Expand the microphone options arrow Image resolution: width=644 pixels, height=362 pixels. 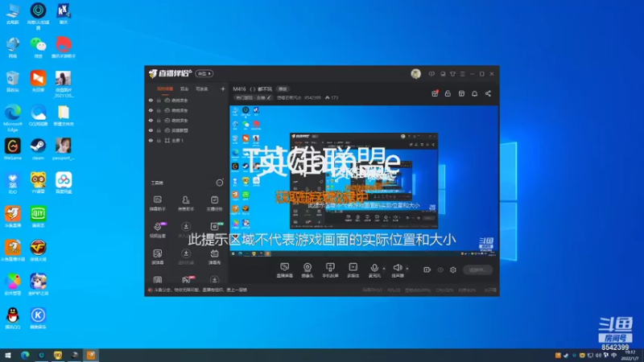coord(384,269)
